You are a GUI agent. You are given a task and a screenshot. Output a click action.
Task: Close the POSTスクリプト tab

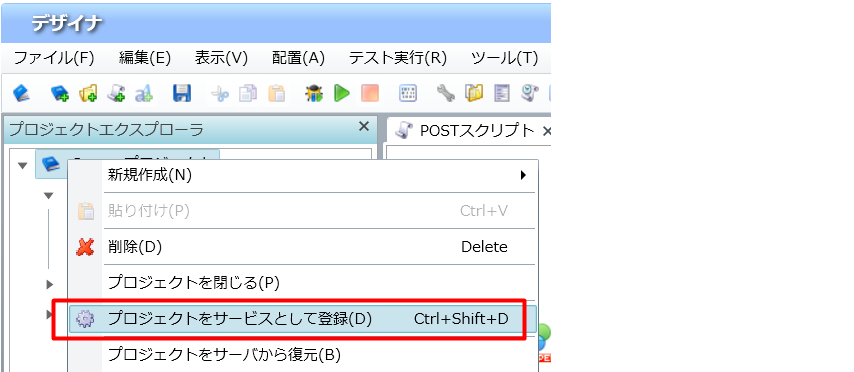[x=547, y=131]
